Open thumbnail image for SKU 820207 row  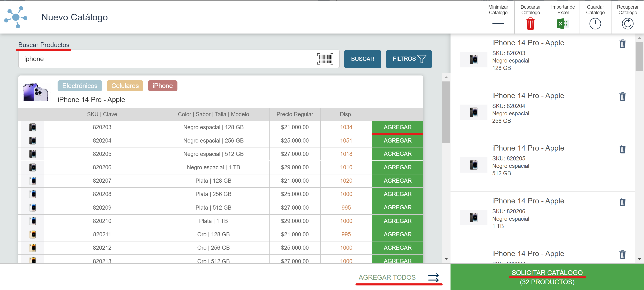coord(32,181)
